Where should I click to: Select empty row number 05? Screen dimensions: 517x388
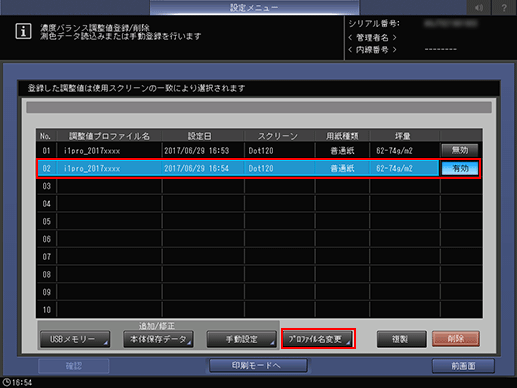[x=46, y=221]
